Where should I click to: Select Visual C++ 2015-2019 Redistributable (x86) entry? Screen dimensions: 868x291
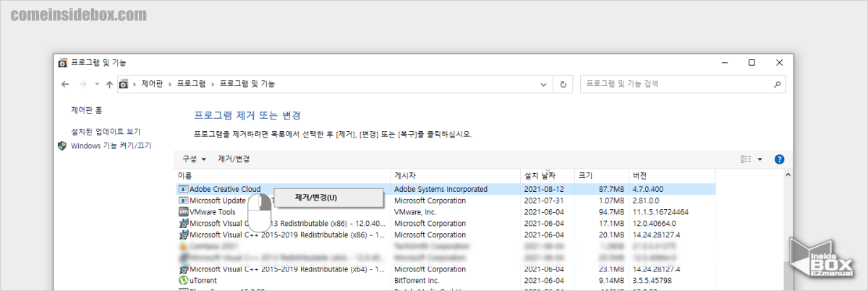coord(286,235)
